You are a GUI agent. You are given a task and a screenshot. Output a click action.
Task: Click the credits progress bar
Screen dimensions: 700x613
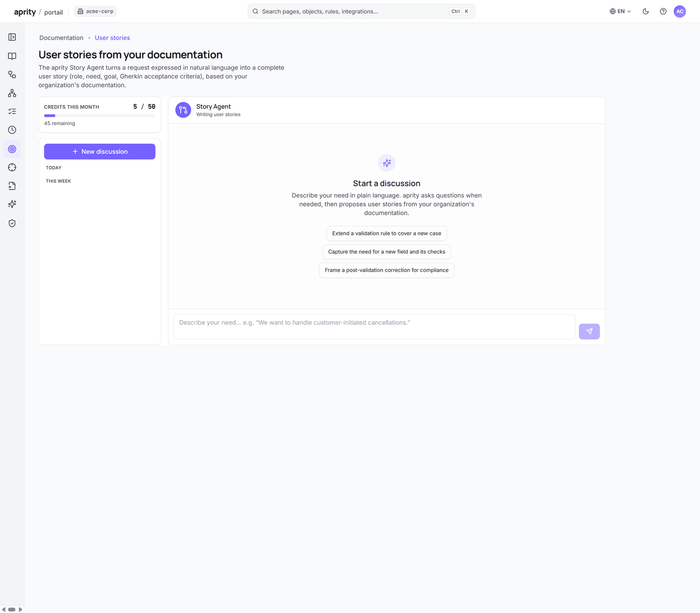click(100, 116)
